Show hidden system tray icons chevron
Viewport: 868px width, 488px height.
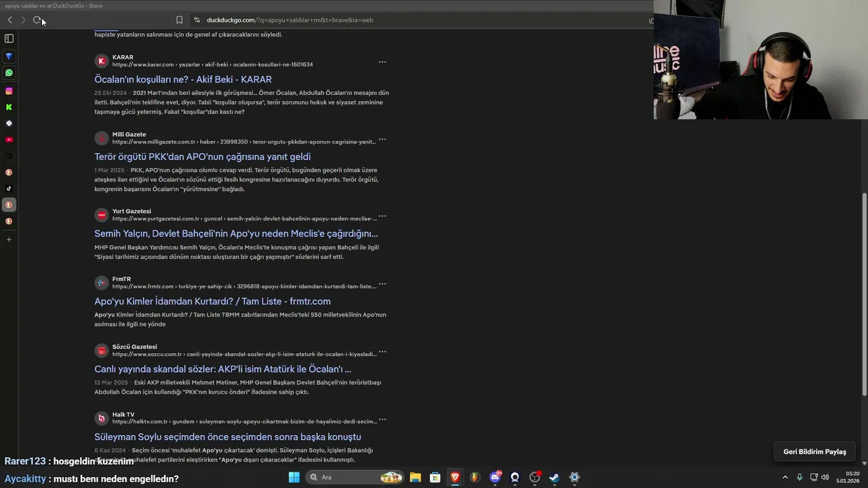click(785, 477)
